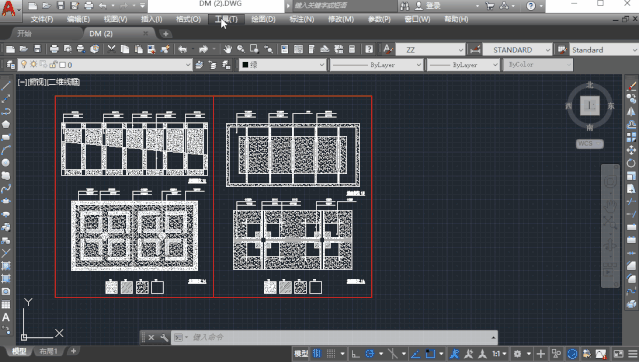Select the Rotate modify tool
Screen dimensions: 639x362
tap(631, 163)
